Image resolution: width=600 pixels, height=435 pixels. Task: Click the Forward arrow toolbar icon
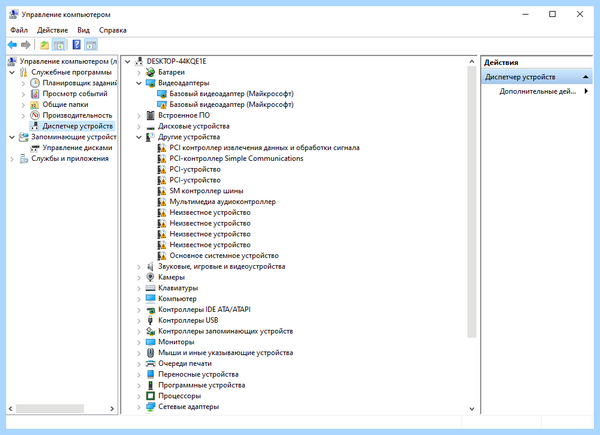26,45
